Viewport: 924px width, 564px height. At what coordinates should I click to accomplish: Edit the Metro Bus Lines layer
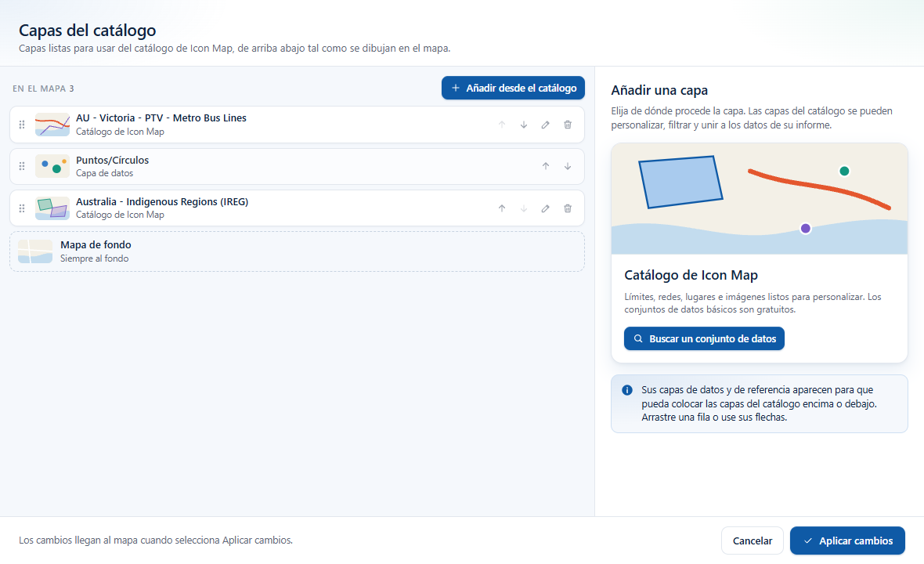pyautogui.click(x=546, y=125)
